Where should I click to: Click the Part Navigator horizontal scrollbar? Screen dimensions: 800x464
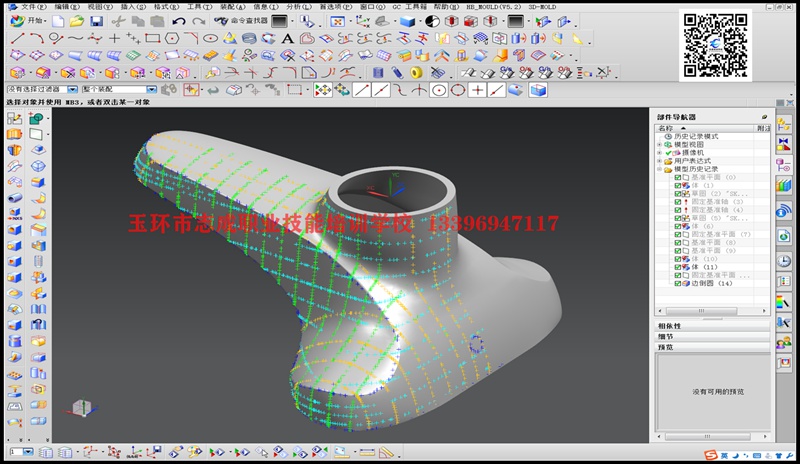pos(701,310)
